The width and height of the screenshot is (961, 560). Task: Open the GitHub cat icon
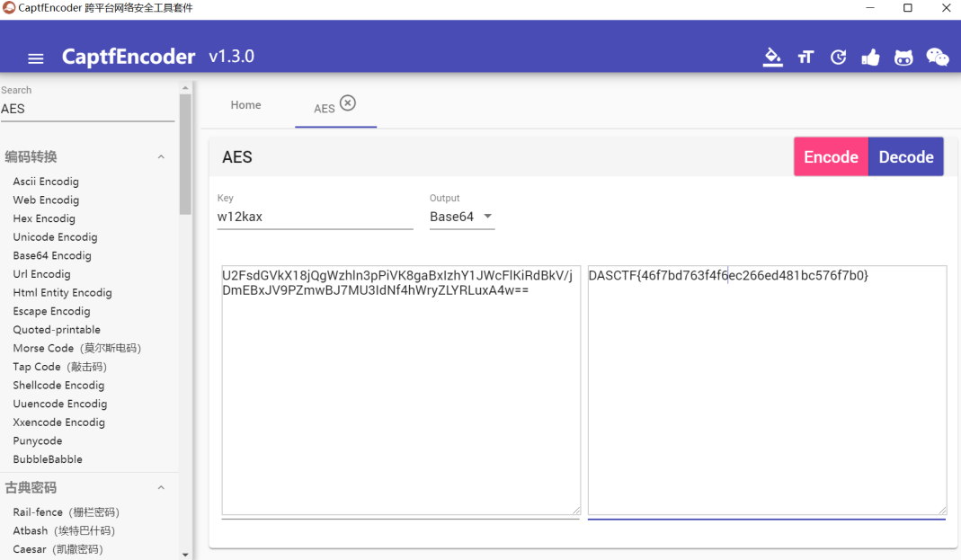tap(903, 58)
